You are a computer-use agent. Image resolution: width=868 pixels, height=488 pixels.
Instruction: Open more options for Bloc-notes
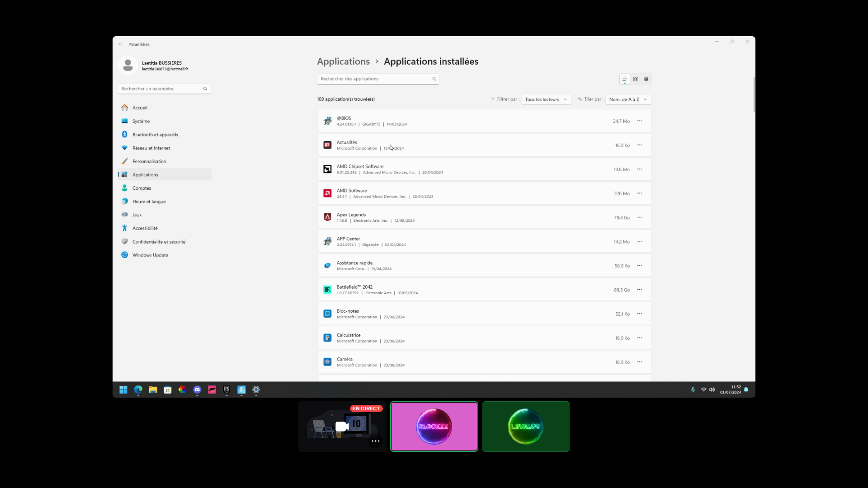pyautogui.click(x=639, y=314)
